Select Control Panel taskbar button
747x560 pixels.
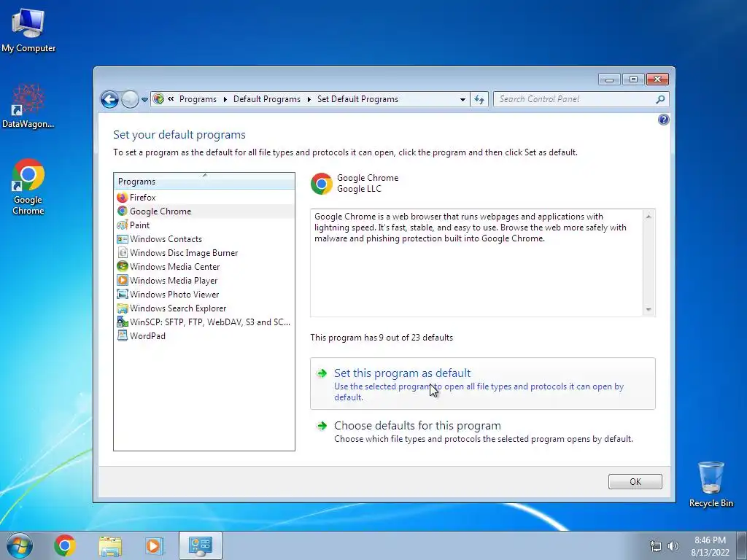pos(200,545)
